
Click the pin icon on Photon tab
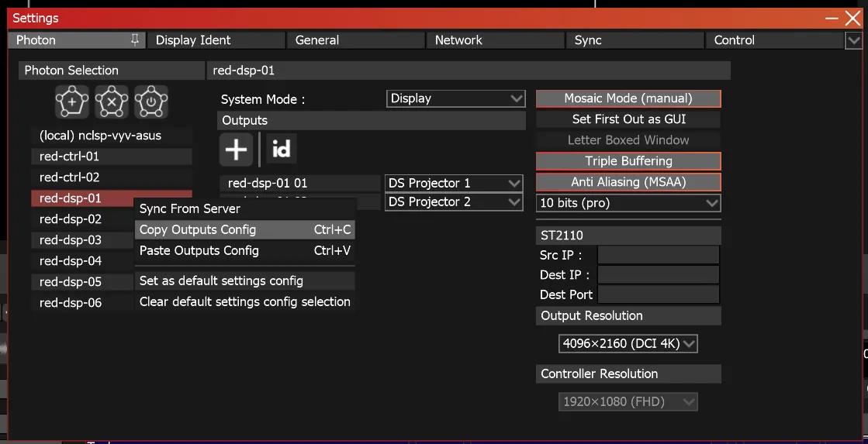[134, 40]
